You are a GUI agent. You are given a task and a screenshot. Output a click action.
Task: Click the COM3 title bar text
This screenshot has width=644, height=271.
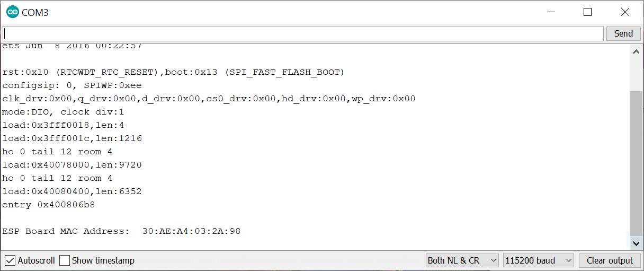click(35, 12)
